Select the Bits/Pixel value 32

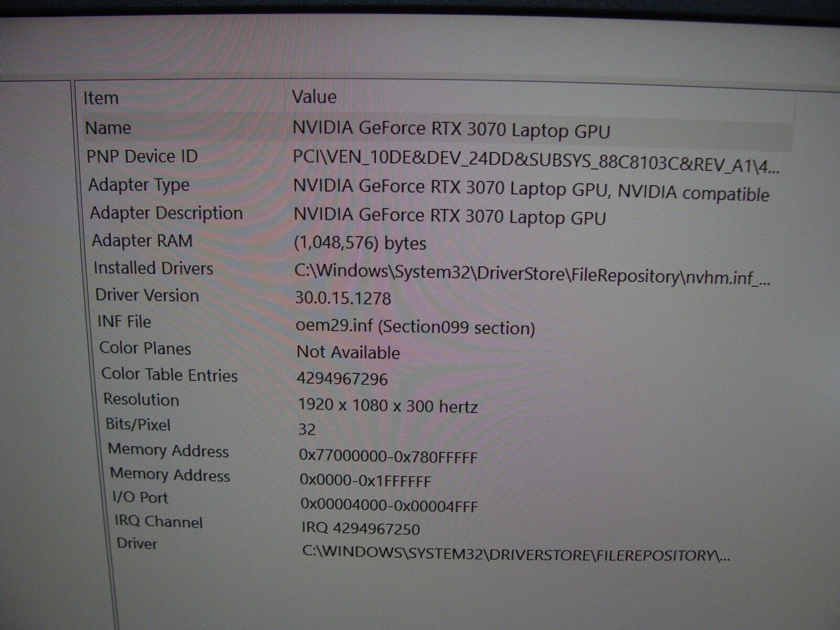(x=307, y=429)
